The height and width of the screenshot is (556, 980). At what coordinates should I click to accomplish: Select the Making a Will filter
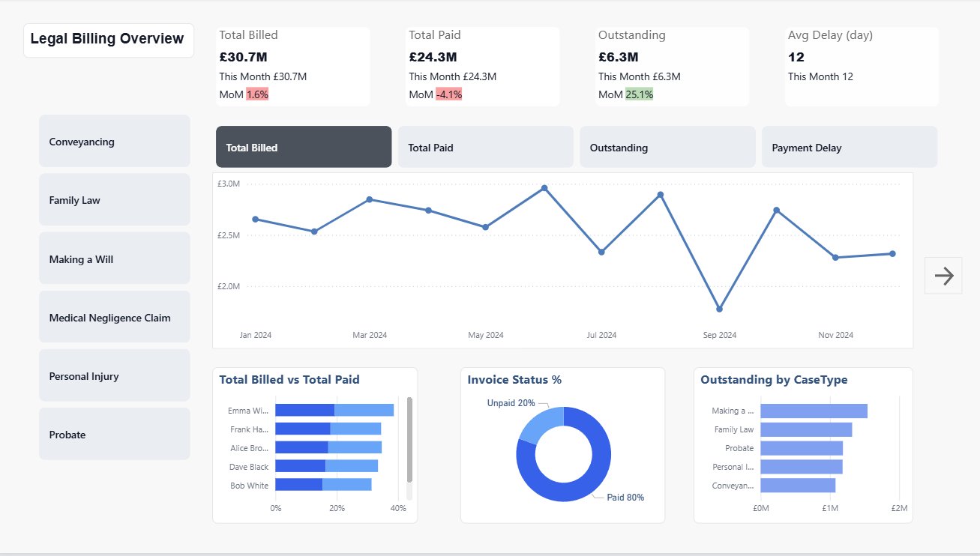115,259
